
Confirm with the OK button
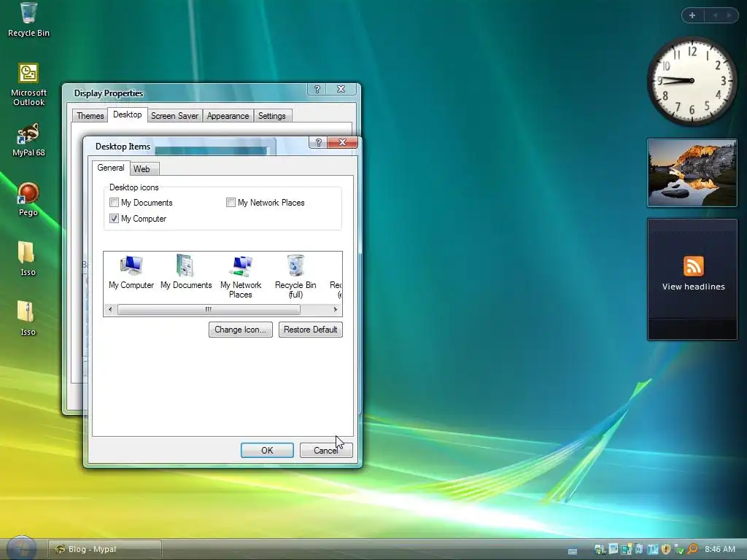tap(267, 450)
